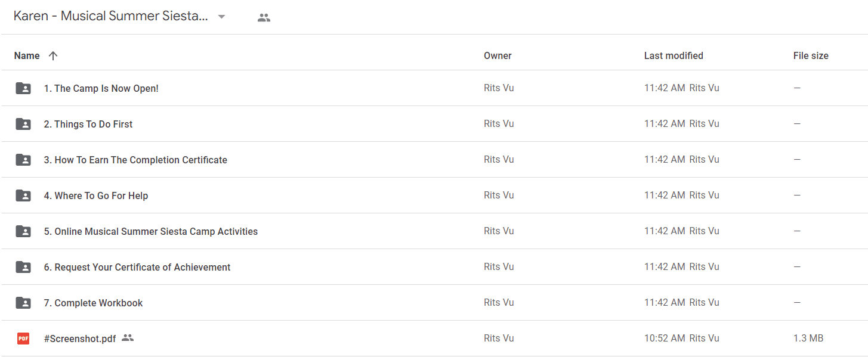This screenshot has height=357, width=868.
Task: Click Karen - Musical Summer Siesta folder title
Action: point(111,17)
